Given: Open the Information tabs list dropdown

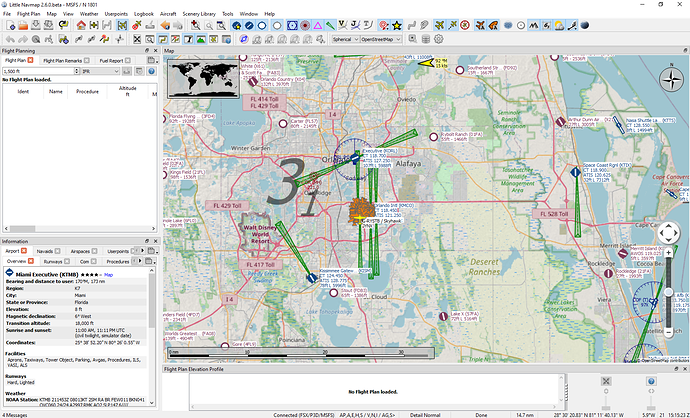Looking at the screenshot, I should tap(152, 251).
